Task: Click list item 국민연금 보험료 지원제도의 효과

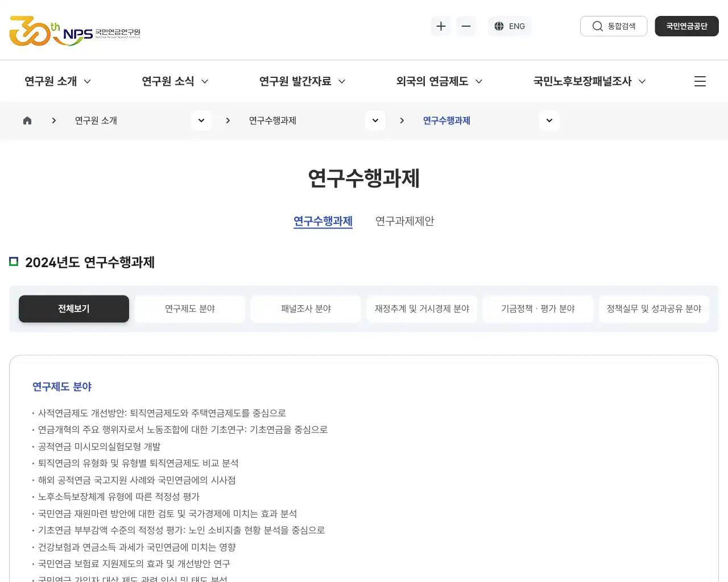Action: click(134, 564)
